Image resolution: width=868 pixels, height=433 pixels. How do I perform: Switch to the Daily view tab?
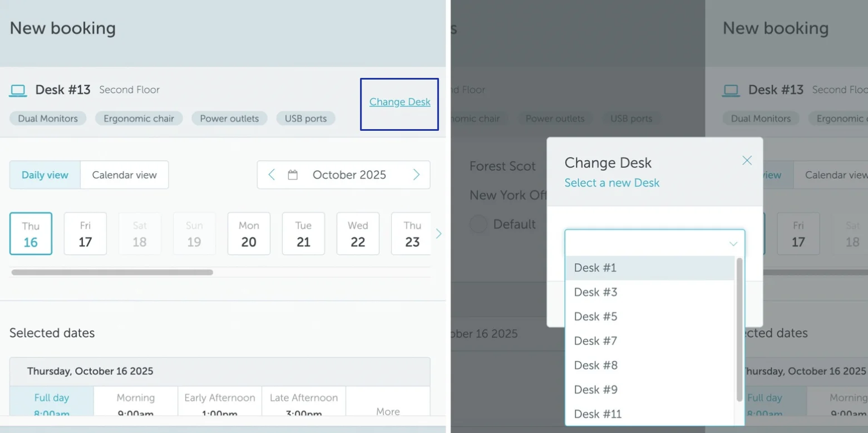coord(44,174)
